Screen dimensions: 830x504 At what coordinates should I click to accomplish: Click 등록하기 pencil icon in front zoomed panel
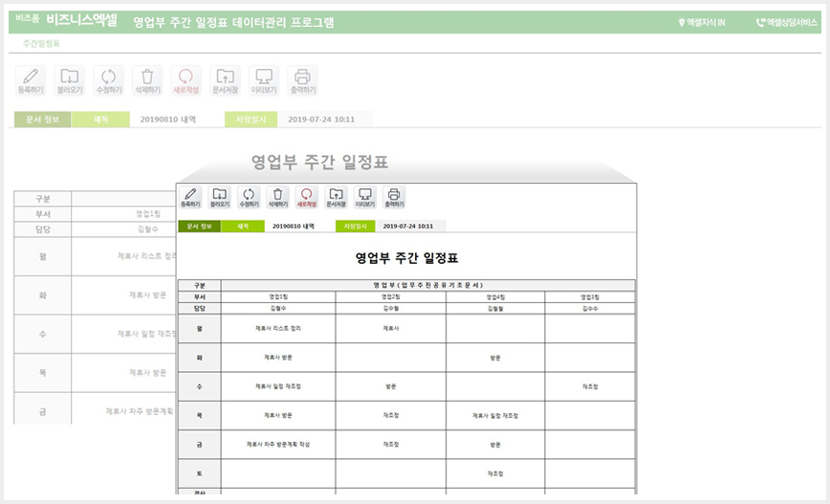190,197
